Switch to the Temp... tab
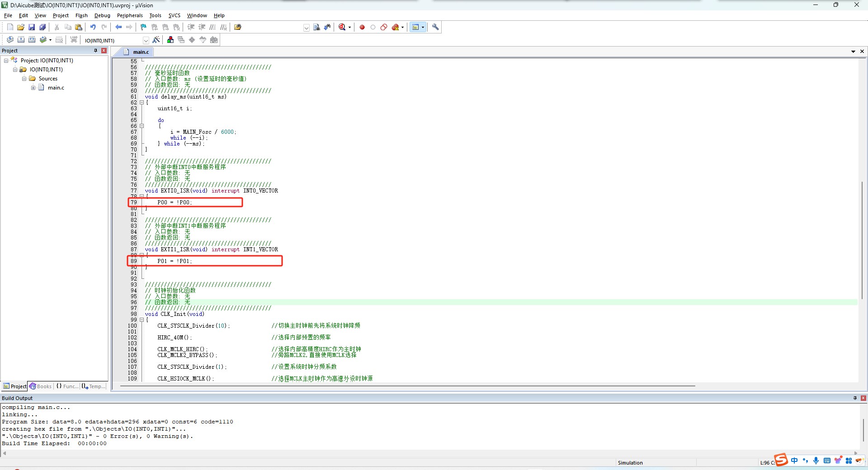Image resolution: width=868 pixels, height=470 pixels. tap(94, 386)
